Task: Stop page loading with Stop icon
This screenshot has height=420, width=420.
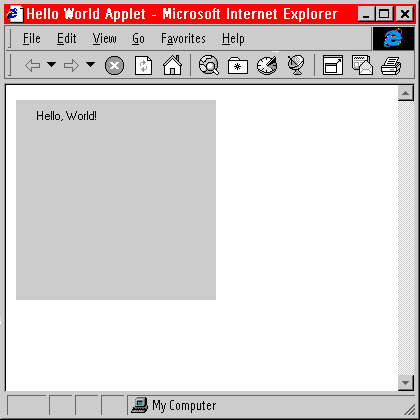Action: (x=114, y=65)
